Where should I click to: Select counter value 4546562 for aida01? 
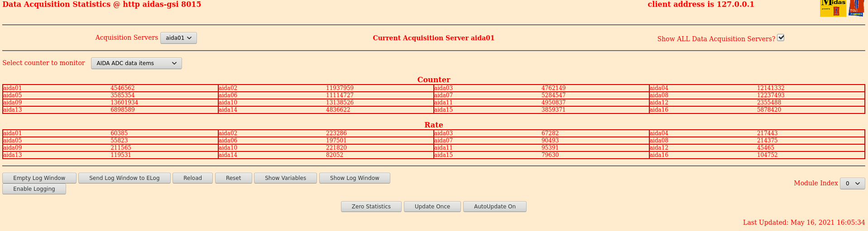click(x=123, y=88)
